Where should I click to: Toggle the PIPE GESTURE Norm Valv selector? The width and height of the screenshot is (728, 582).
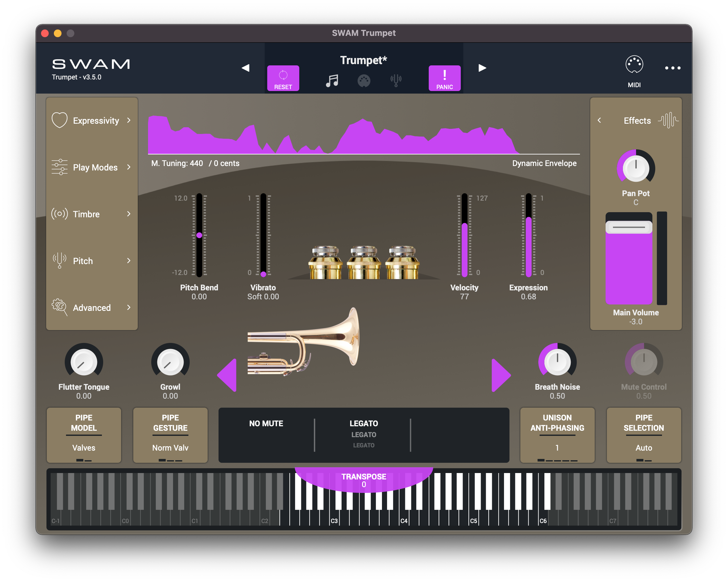[x=170, y=435]
